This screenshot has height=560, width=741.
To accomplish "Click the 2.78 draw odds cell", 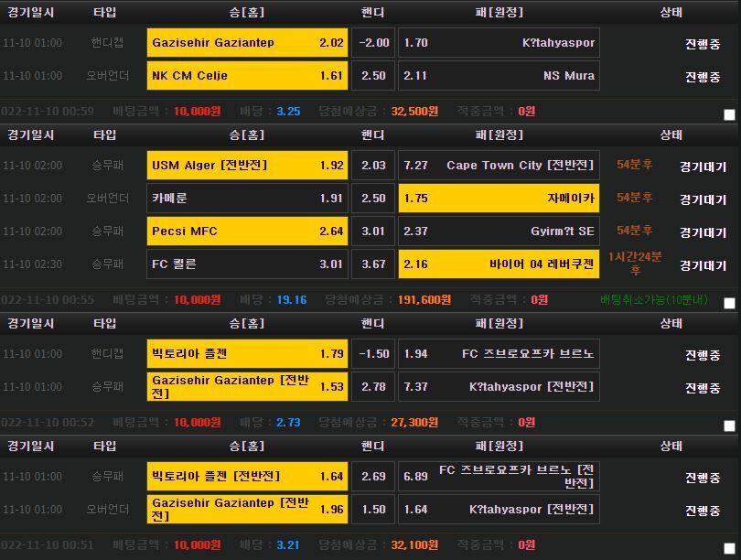I will (373, 386).
